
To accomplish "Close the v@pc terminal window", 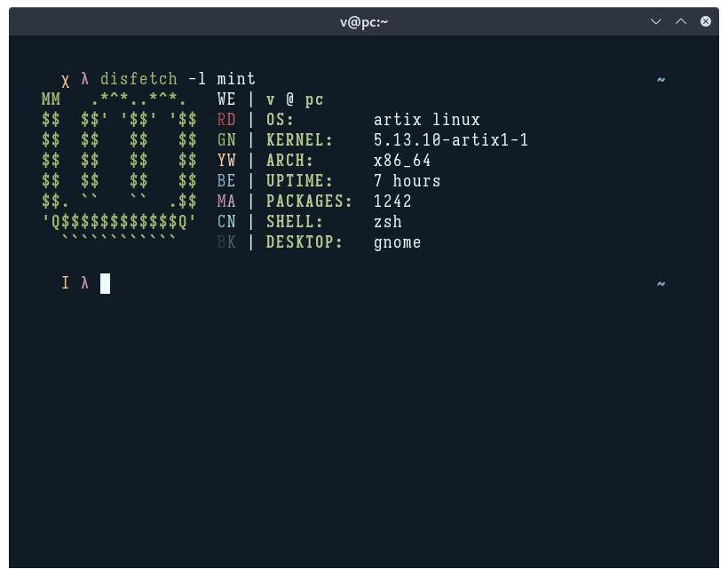I will (705, 21).
